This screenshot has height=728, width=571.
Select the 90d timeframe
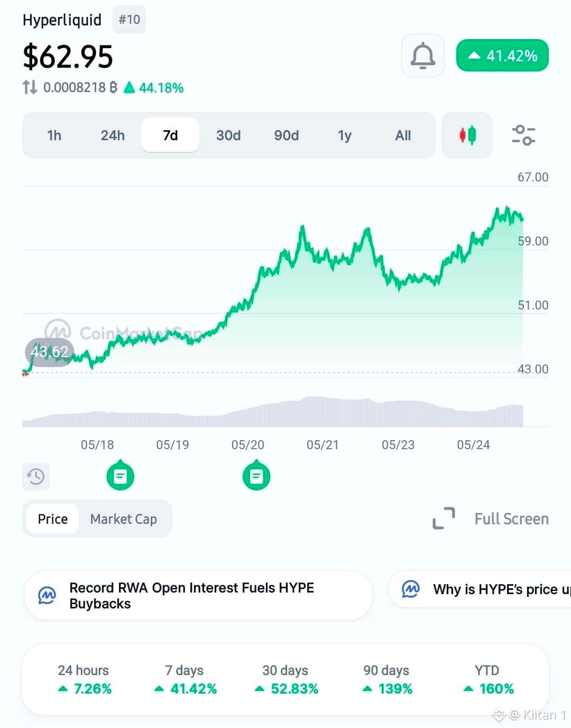coord(287,135)
